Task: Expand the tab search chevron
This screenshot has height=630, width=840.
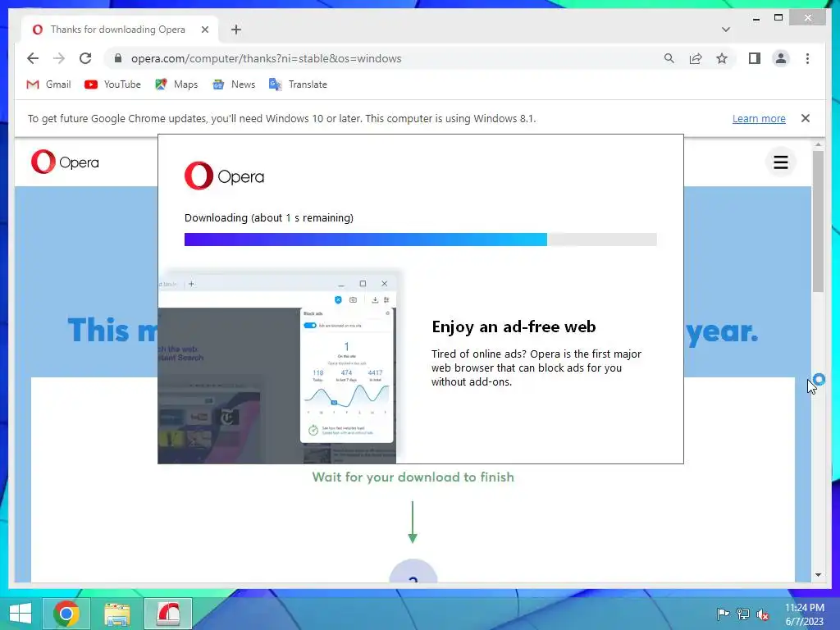Action: point(725,30)
